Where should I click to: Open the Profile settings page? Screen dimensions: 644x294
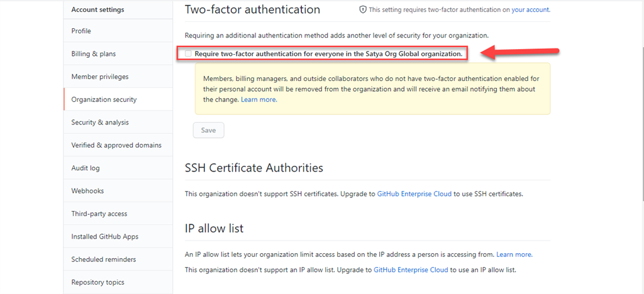point(118,31)
